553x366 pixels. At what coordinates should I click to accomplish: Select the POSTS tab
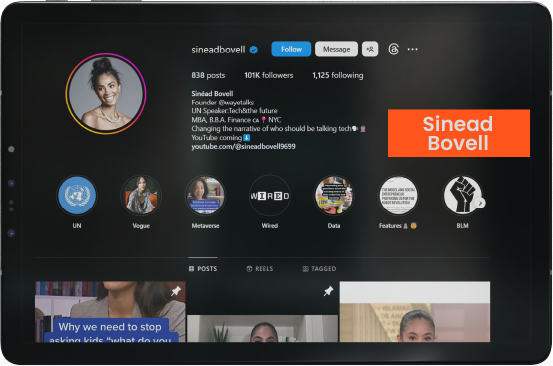203,269
